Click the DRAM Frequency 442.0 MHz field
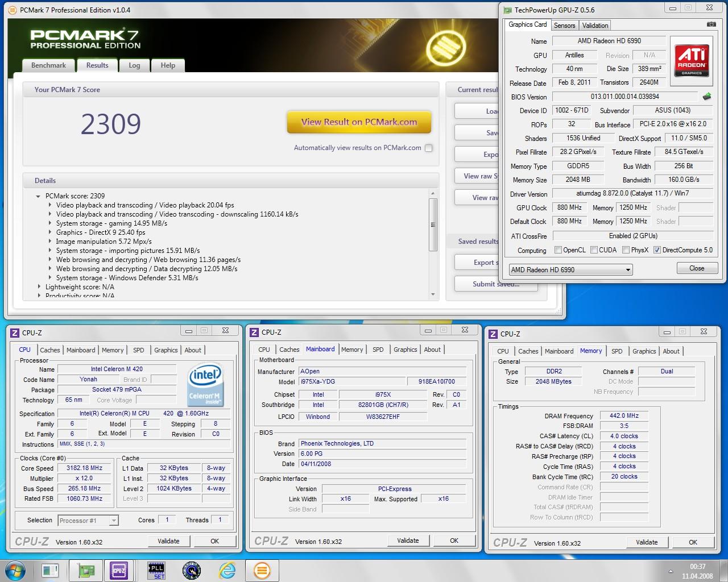Screen dimensions: 728x582 (624, 416)
